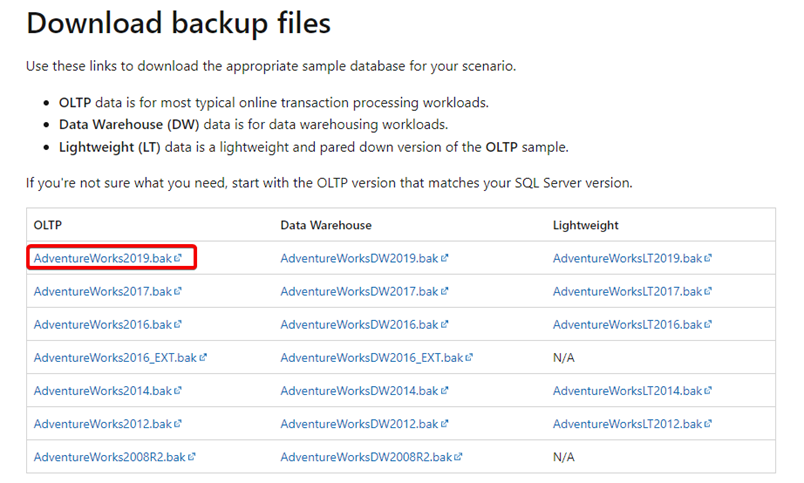Screen dimensions: 804x483
Task: Download AdventureWorksLT2017.bak lightweight backup
Action: click(628, 291)
